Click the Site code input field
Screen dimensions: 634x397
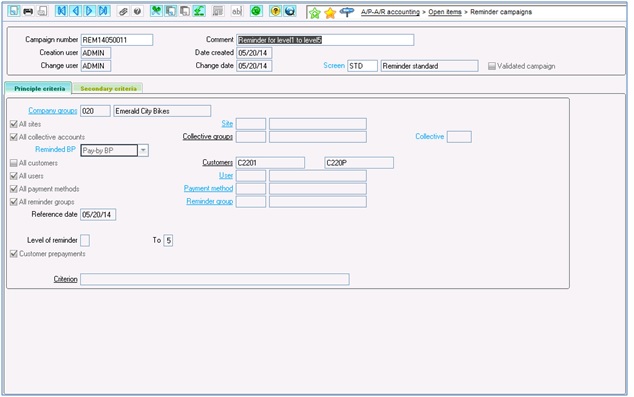(251, 124)
